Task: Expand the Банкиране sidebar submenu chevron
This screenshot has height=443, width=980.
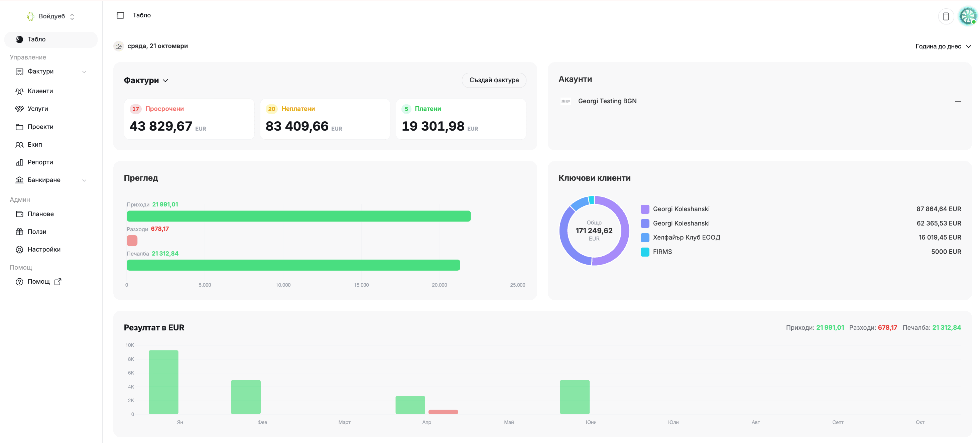Action: pyautogui.click(x=84, y=180)
